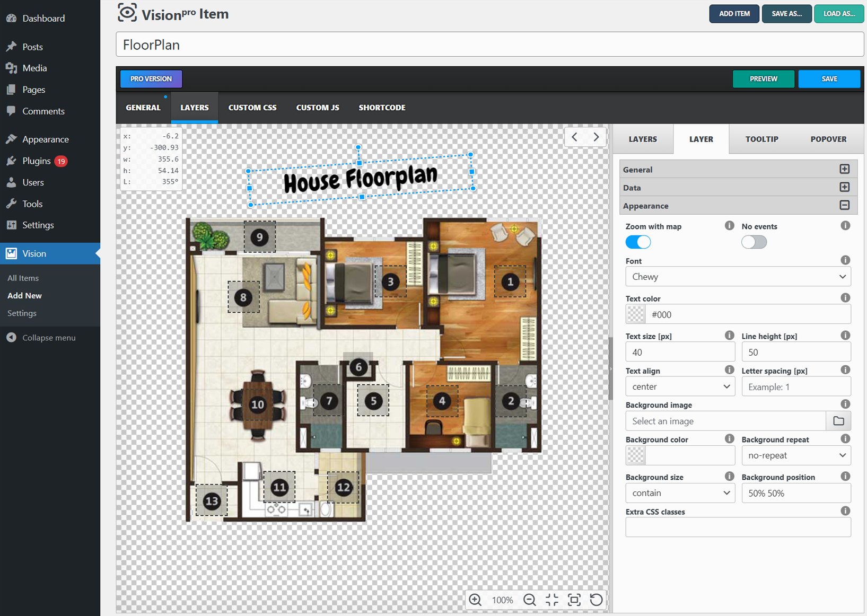Click the zoom out magnifier icon
The height and width of the screenshot is (616, 867).
pos(529,600)
